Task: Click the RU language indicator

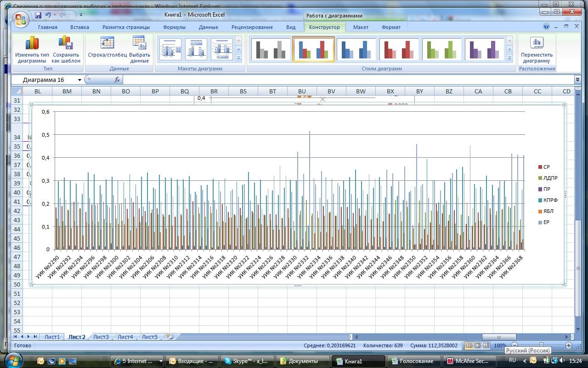Action: coord(513,360)
